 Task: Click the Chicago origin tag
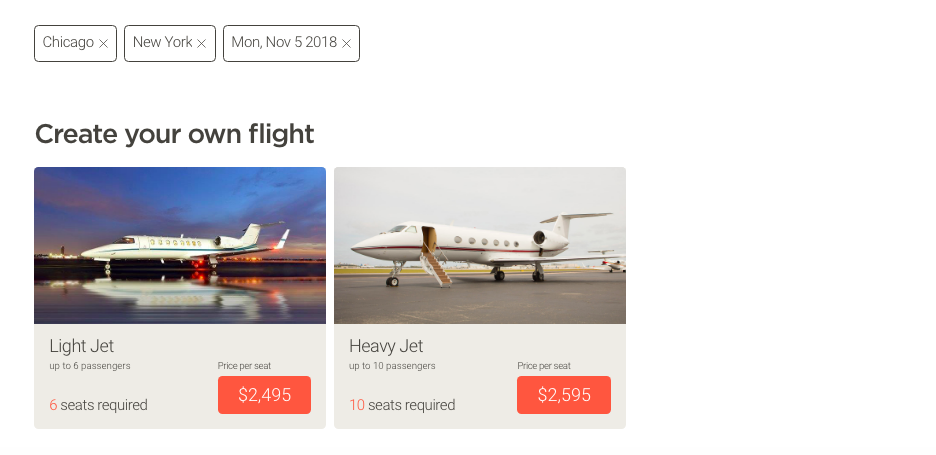pyautogui.click(x=68, y=43)
